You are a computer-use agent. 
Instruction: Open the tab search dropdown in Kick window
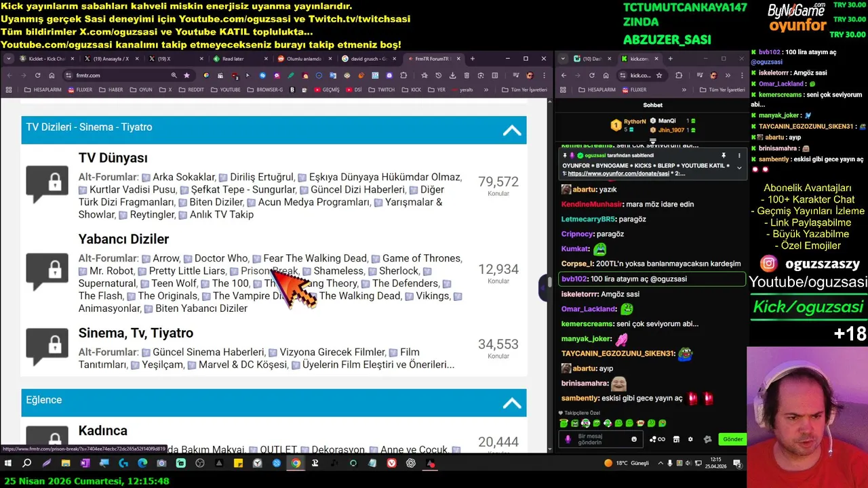pos(563,59)
